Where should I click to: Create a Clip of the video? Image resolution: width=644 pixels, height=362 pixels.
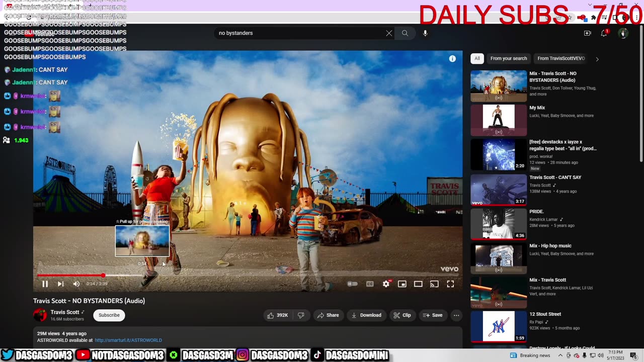pyautogui.click(x=402, y=315)
